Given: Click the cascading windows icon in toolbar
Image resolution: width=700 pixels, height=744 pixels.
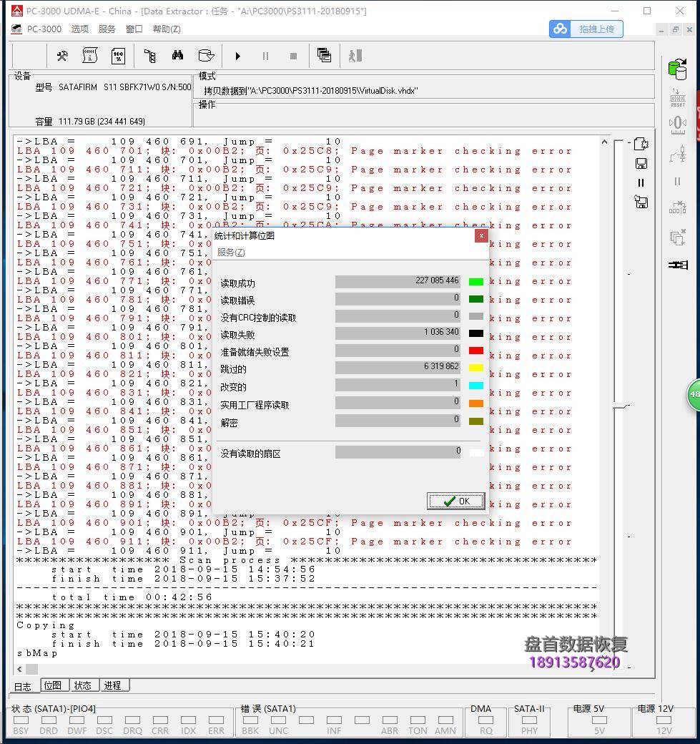Looking at the screenshot, I should (324, 56).
